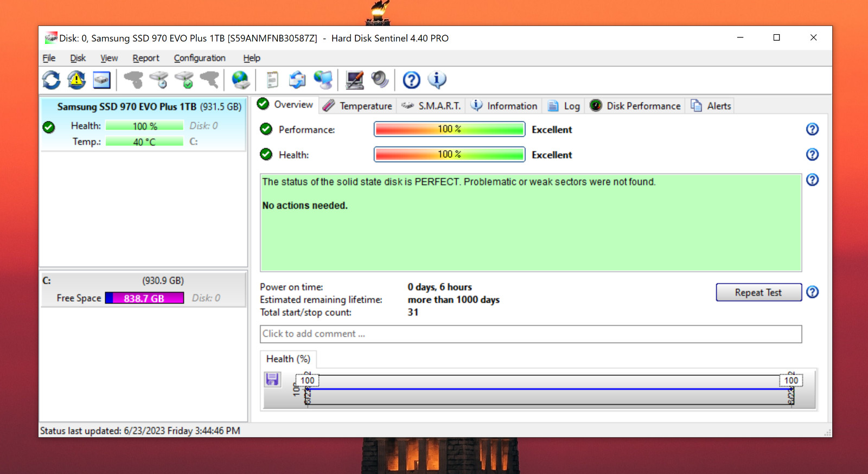868x474 pixels.
Task: Click the green Temp. 40 °C bar
Action: [144, 142]
